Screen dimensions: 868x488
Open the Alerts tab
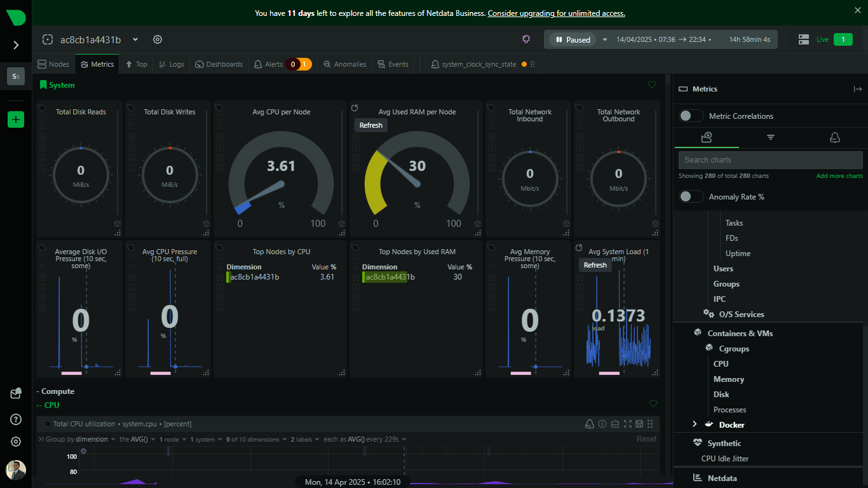(x=282, y=64)
